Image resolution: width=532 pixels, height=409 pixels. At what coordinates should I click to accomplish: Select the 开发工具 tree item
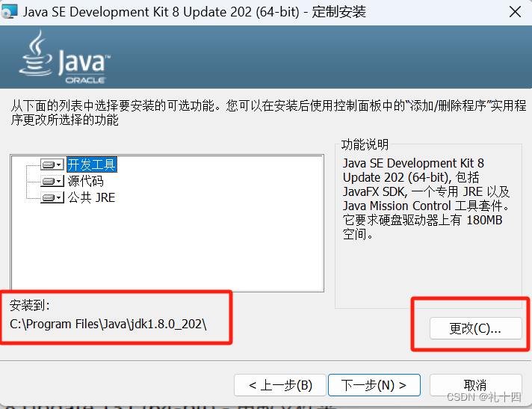coord(92,164)
